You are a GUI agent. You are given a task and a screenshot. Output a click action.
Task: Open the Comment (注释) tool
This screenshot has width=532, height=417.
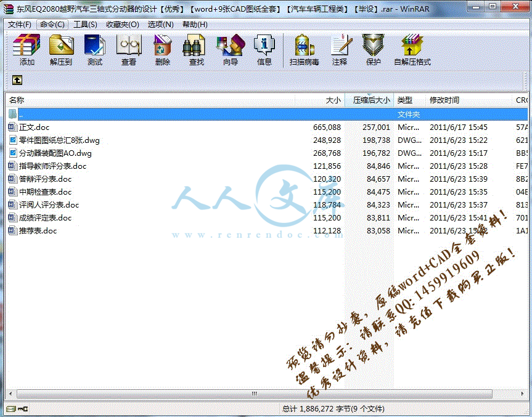coord(341,45)
